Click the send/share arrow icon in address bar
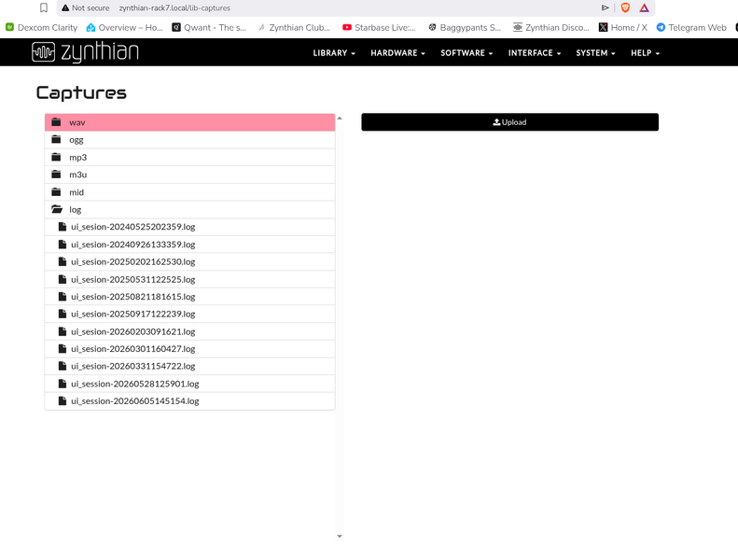 606,7
